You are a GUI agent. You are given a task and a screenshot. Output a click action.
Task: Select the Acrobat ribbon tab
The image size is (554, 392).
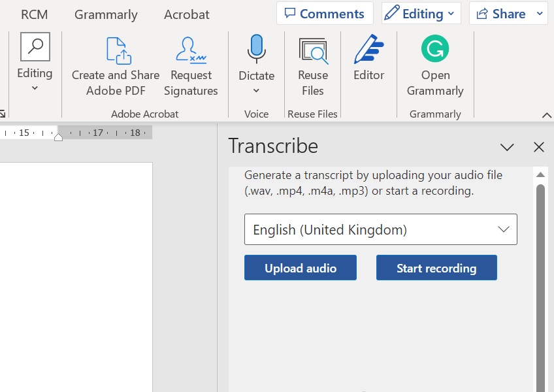186,14
